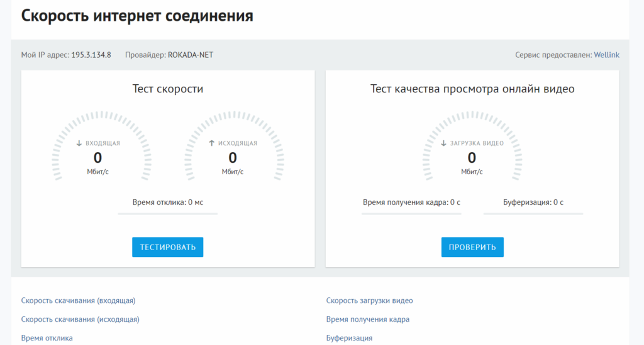Click the ROKADA-NET provider name

pos(191,55)
